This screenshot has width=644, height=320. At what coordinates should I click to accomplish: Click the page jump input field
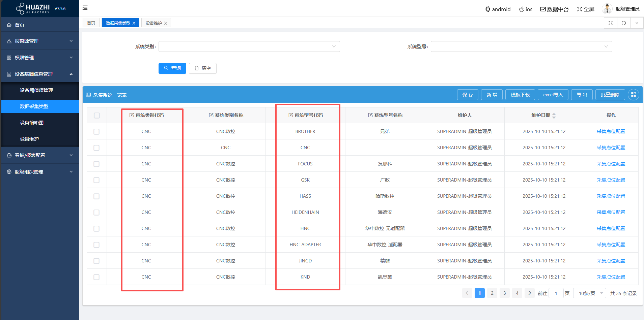point(556,293)
